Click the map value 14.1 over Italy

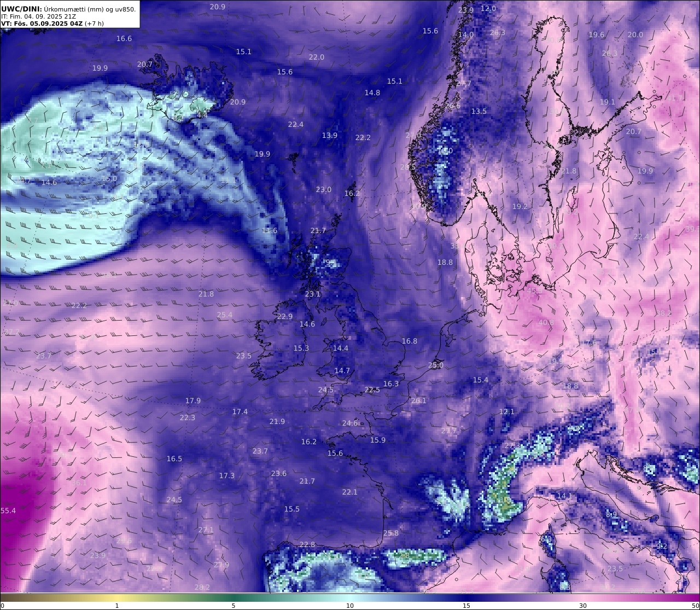pyautogui.click(x=564, y=496)
